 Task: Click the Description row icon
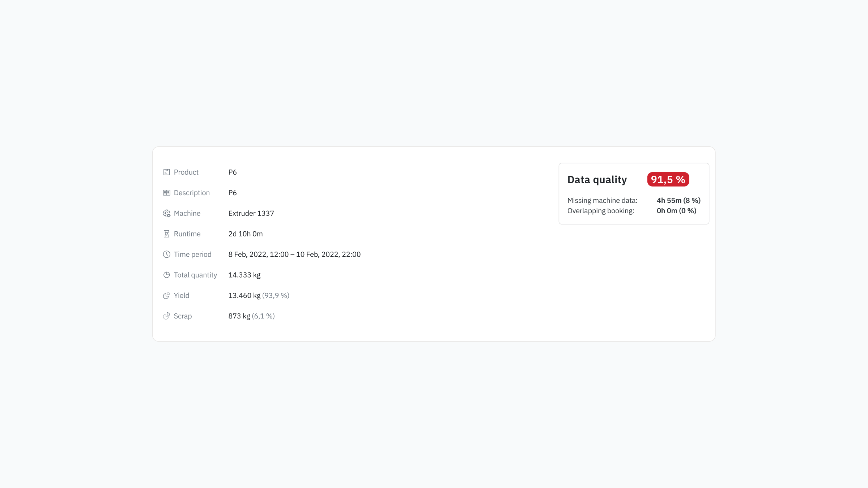166,193
